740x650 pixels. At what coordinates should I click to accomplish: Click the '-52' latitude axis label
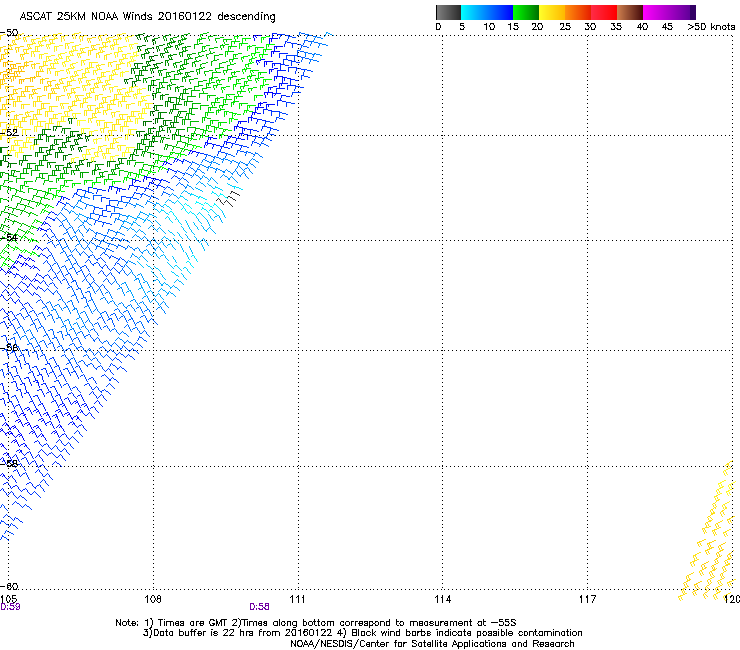coord(9,133)
